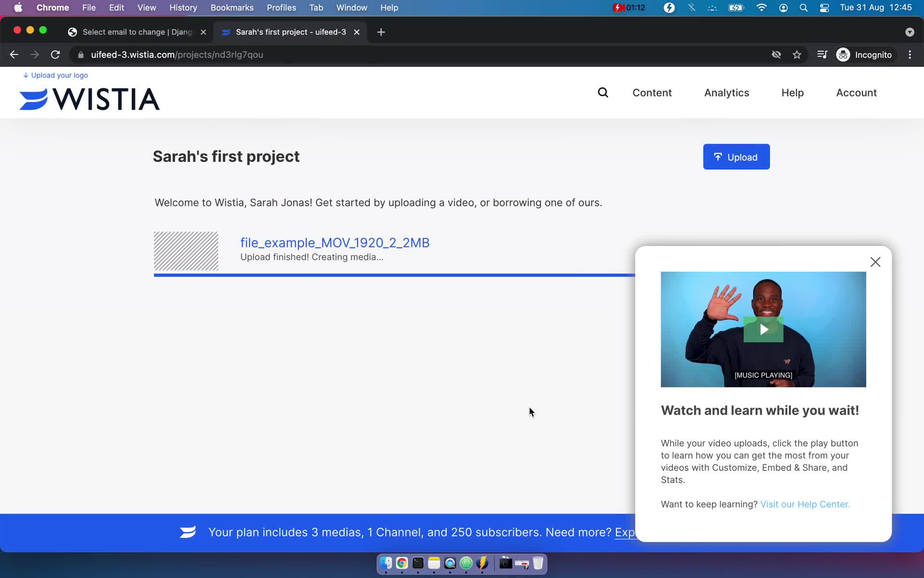Click the address bar URL

[177, 54]
